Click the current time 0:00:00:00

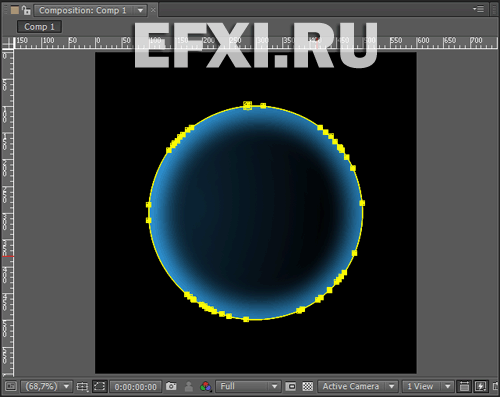[x=136, y=387]
